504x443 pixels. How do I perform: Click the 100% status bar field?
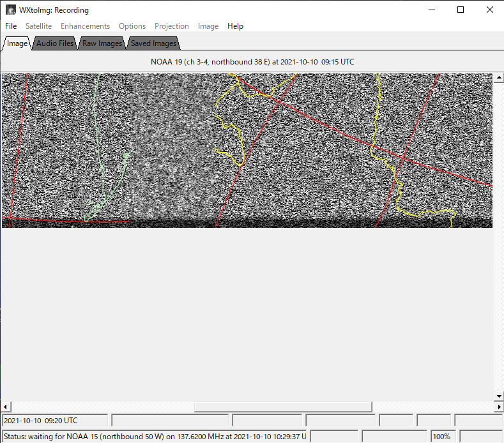point(442,437)
